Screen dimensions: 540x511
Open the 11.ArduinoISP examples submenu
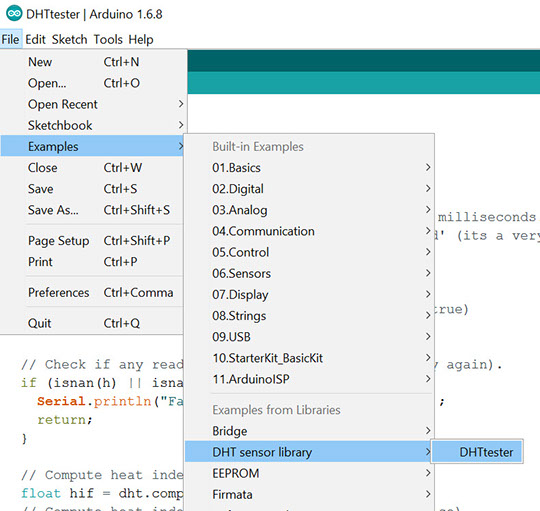[309, 379]
